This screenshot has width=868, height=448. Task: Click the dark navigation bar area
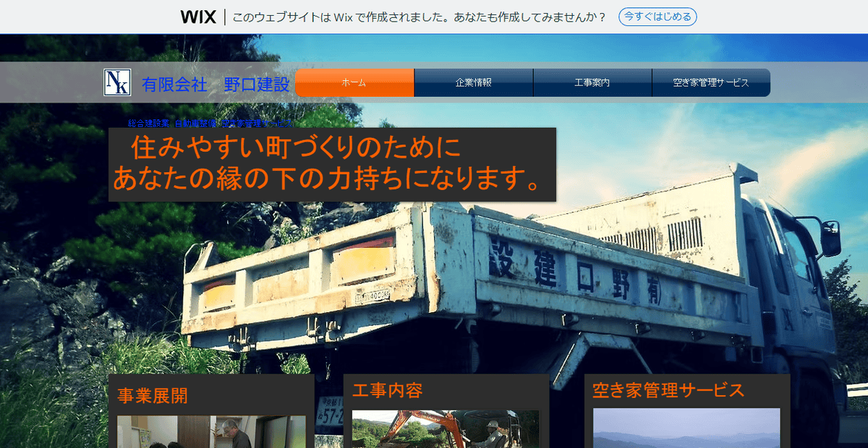(x=810, y=83)
